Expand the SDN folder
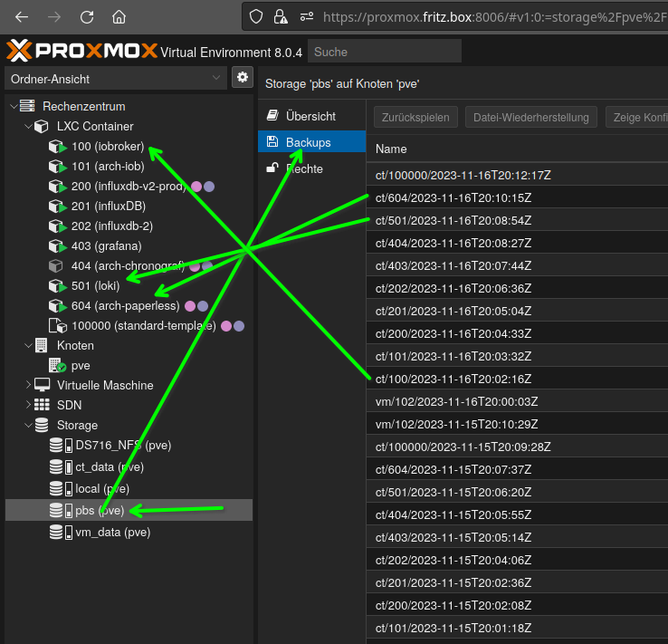 coord(28,405)
